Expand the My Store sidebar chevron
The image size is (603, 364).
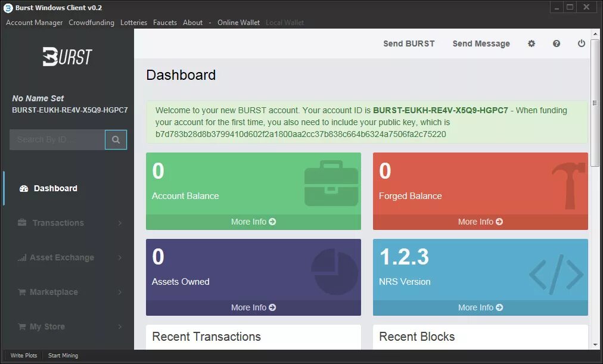(120, 326)
